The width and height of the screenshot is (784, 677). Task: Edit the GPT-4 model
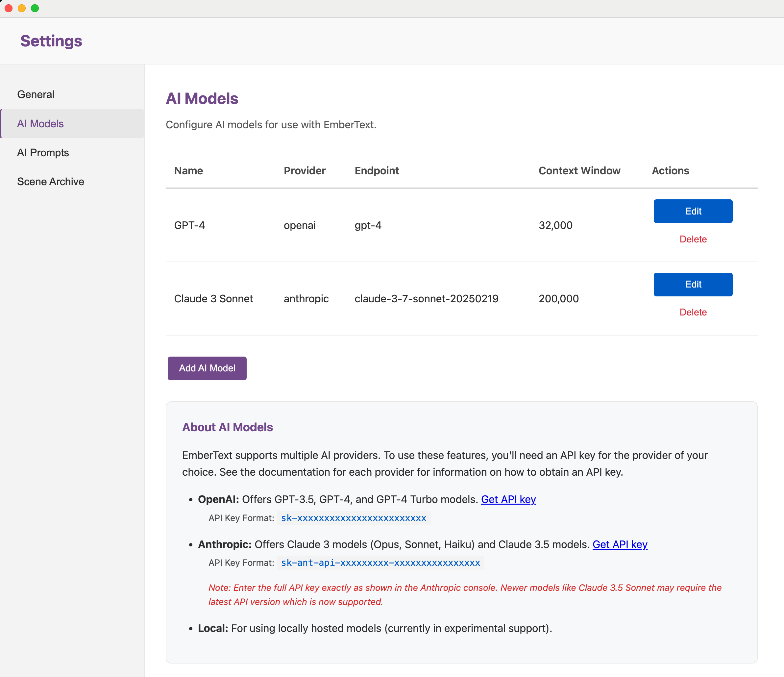(x=693, y=211)
